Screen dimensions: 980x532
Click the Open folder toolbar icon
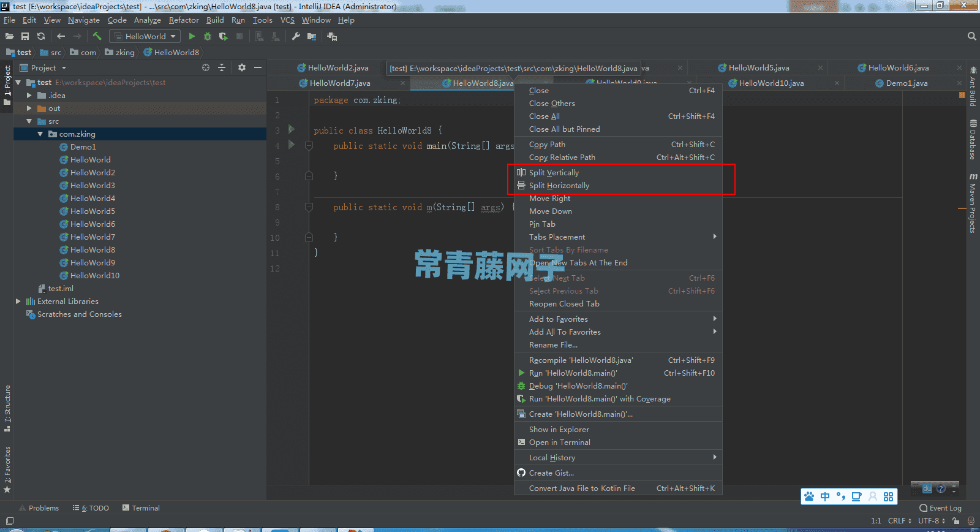point(9,37)
